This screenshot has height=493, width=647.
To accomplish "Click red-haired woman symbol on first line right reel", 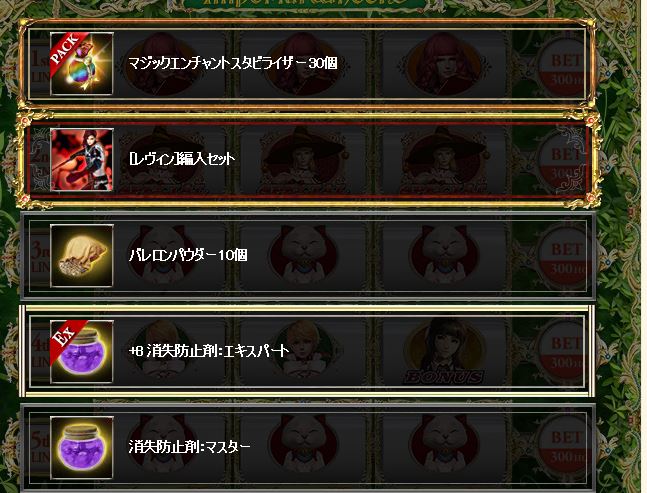I will coord(444,64).
